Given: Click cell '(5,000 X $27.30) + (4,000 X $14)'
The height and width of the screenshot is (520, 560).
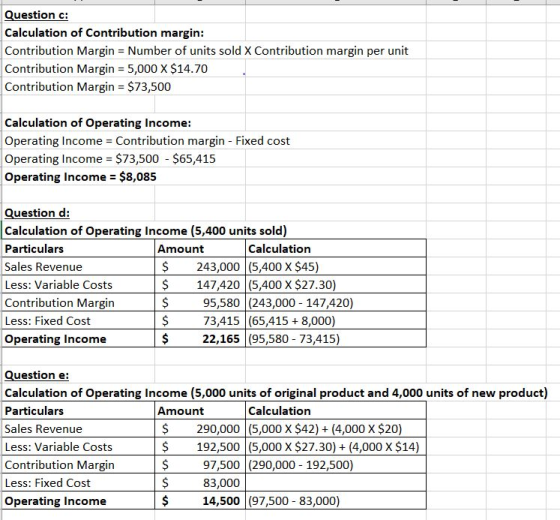Looking at the screenshot, I should (336, 447).
